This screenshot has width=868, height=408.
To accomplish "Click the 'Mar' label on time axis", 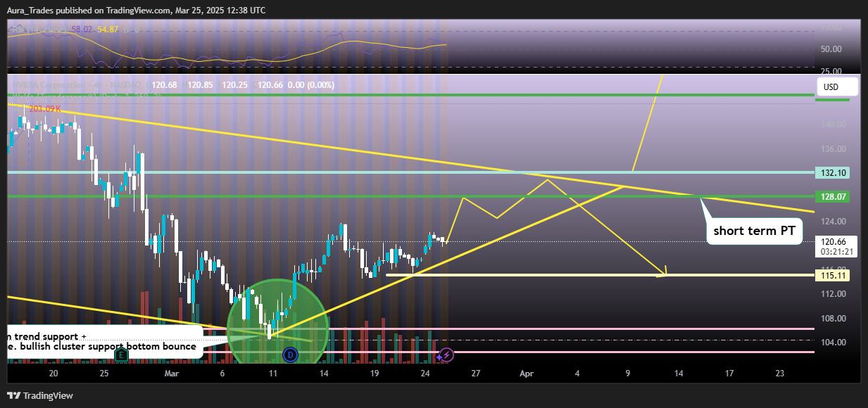I will 171,373.
